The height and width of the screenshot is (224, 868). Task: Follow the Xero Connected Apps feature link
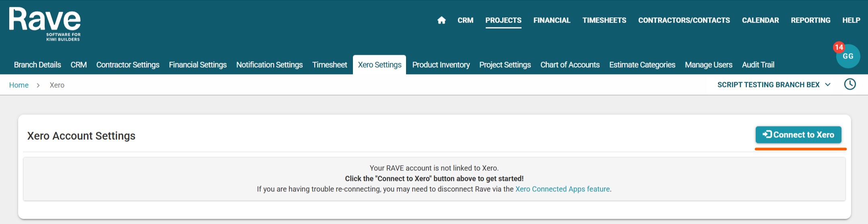tap(563, 189)
